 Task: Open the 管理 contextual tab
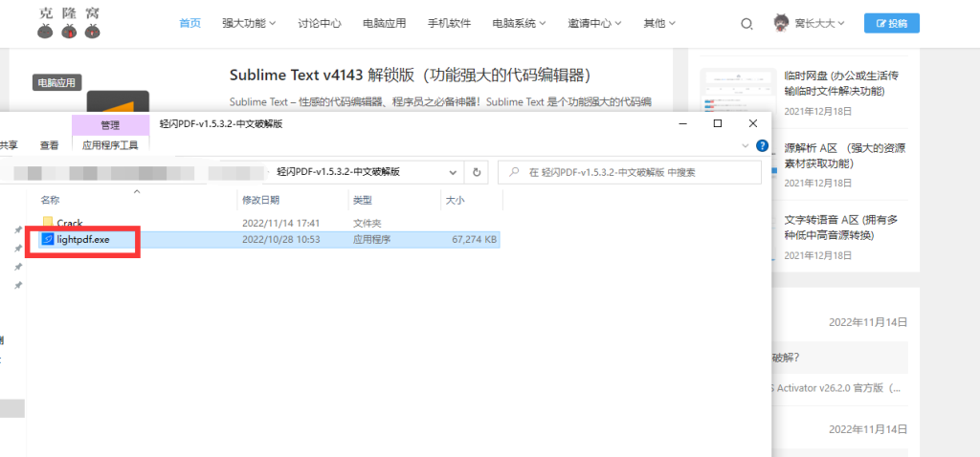110,125
